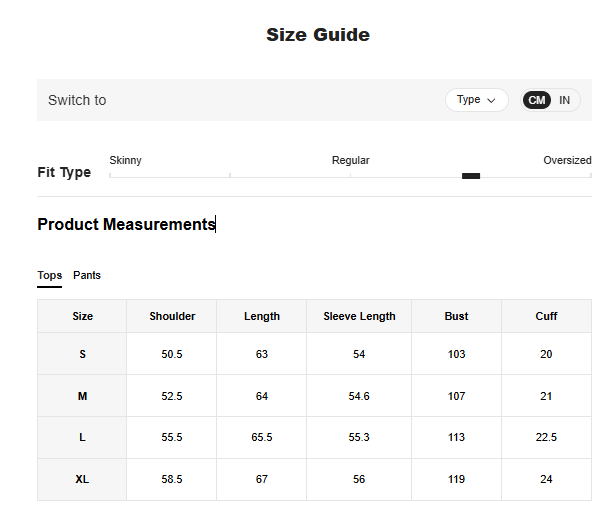Select the Pants tab
The width and height of the screenshot is (607, 505).
[87, 275]
